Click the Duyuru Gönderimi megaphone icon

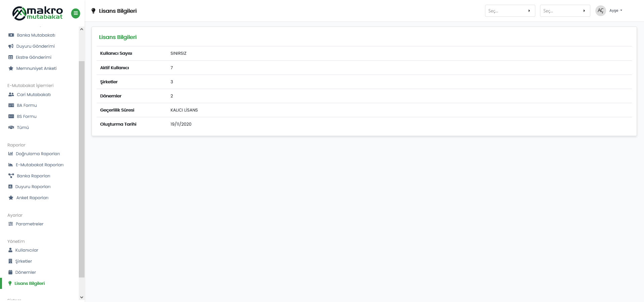coord(11,46)
